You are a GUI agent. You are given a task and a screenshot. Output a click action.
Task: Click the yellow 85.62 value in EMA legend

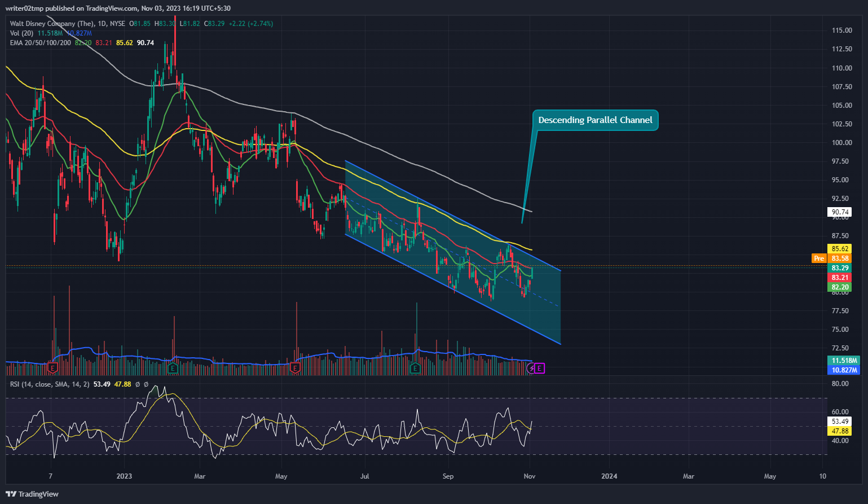pyautogui.click(x=125, y=43)
